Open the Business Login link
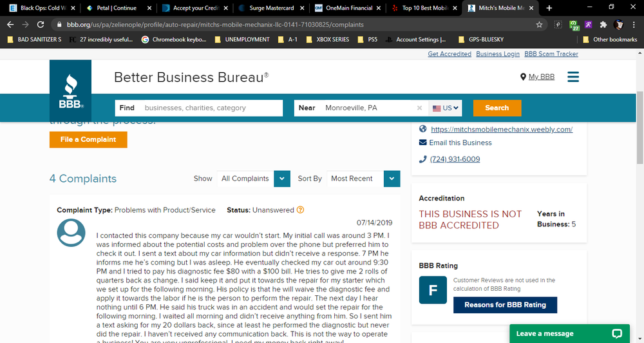This screenshot has height=343, width=644. click(x=498, y=54)
